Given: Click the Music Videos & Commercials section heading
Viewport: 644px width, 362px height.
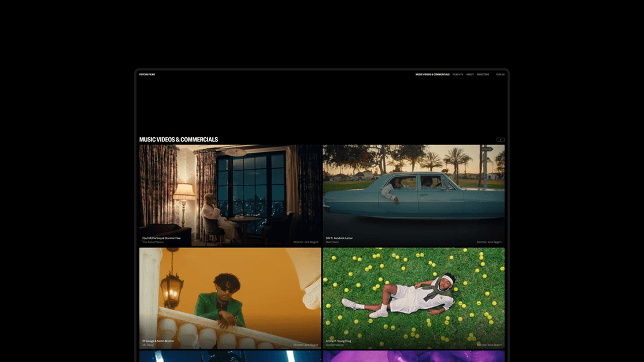Looking at the screenshot, I should [178, 139].
